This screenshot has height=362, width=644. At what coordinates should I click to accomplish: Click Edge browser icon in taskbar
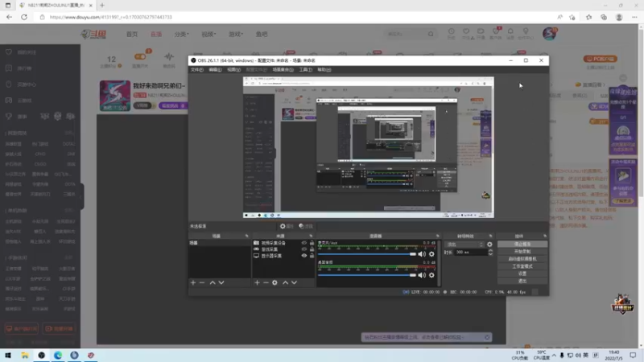58,356
